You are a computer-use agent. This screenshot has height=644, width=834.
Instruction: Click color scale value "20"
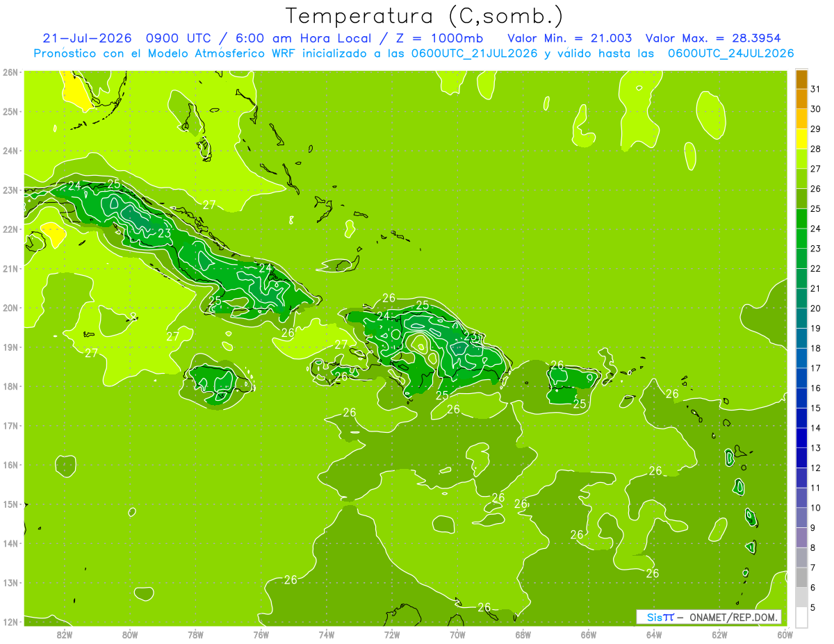[x=815, y=308]
